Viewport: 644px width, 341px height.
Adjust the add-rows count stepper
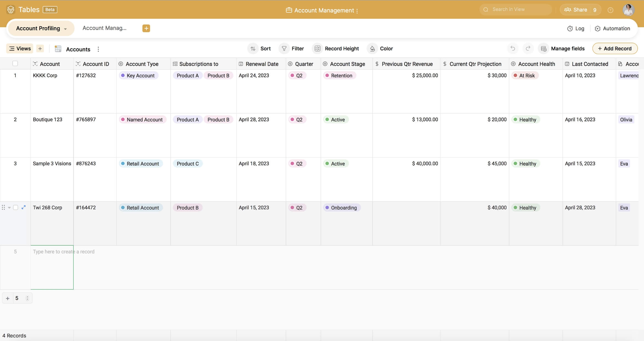pos(27,298)
